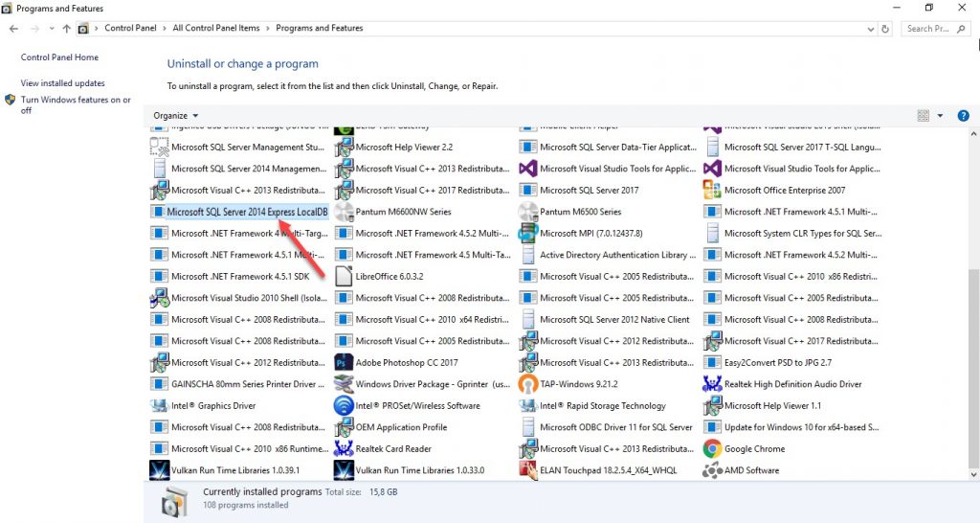Select the Realtek Card Reader icon

(x=344, y=448)
